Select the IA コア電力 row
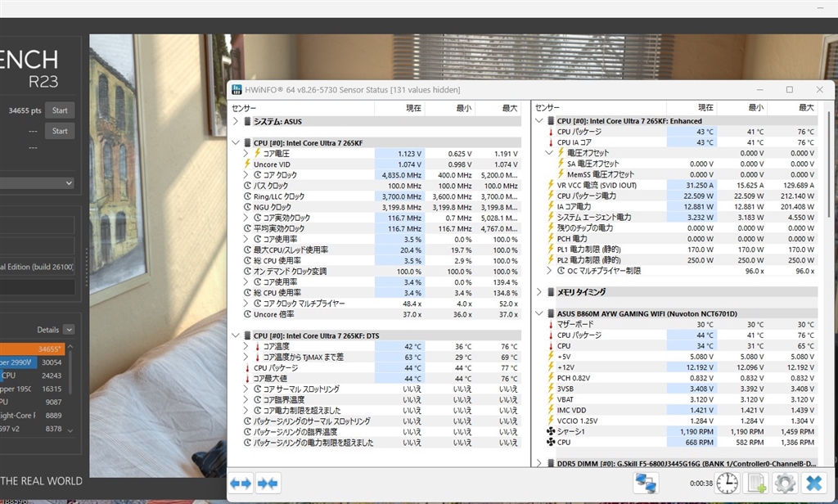 pyautogui.click(x=682, y=206)
